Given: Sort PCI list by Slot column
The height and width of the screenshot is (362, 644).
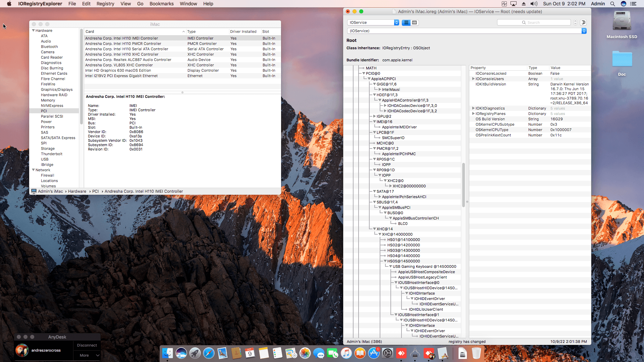Looking at the screenshot, I should tap(271, 32).
